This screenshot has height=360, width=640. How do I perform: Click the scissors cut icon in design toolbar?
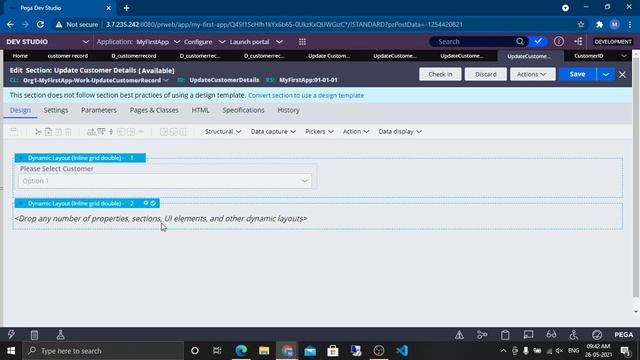(38, 132)
